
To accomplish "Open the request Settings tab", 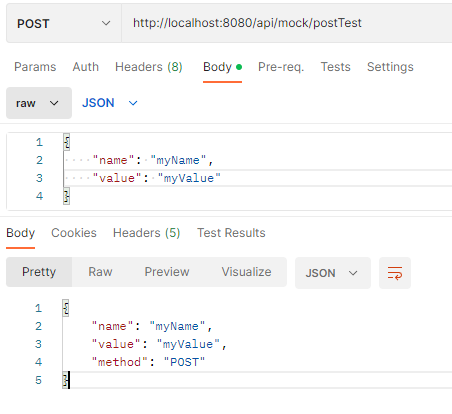I will pyautogui.click(x=390, y=67).
